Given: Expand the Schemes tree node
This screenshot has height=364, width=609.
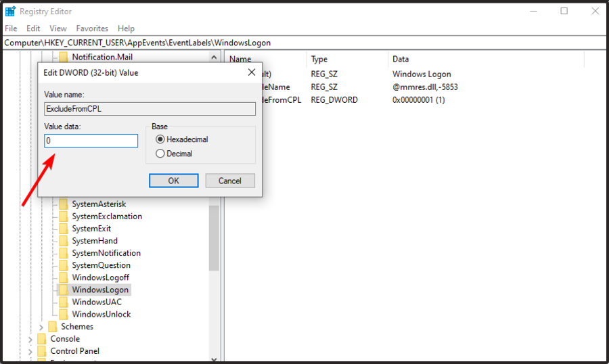Looking at the screenshot, I should pyautogui.click(x=41, y=327).
